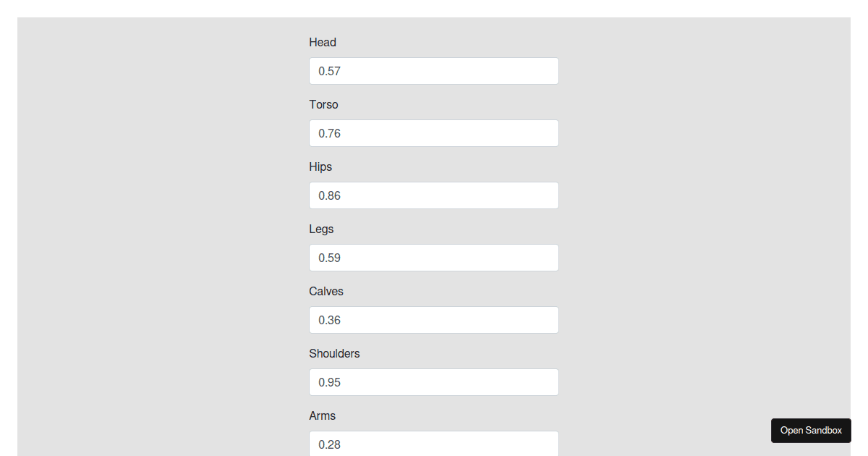The height and width of the screenshot is (456, 868).
Task: Click the Arms label text
Action: point(323,416)
